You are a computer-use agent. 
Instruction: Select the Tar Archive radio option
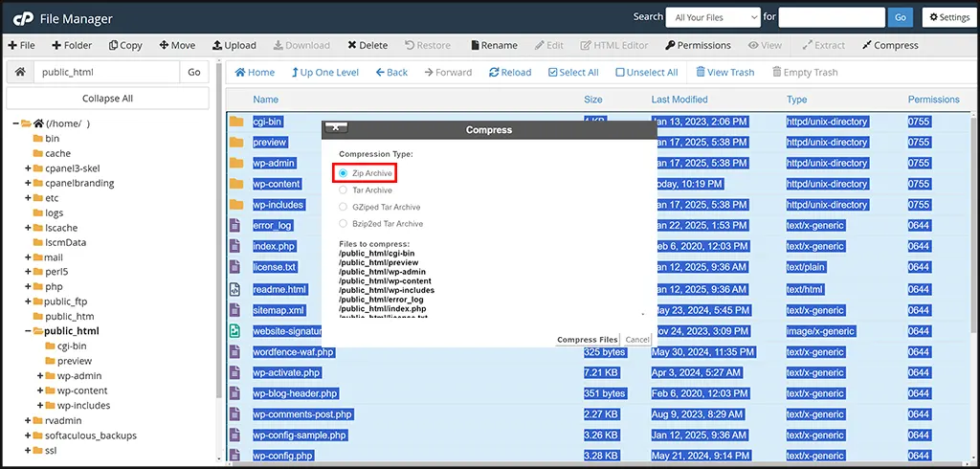coord(343,190)
